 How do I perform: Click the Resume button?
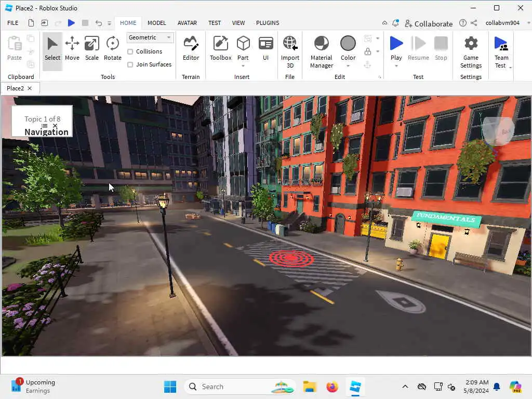click(418, 48)
